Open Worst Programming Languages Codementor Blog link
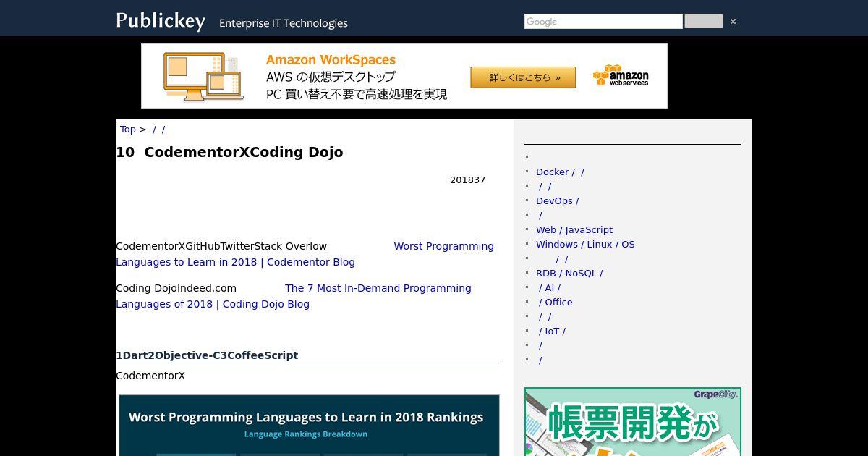Image resolution: width=868 pixels, height=456 pixels. tap(305, 254)
